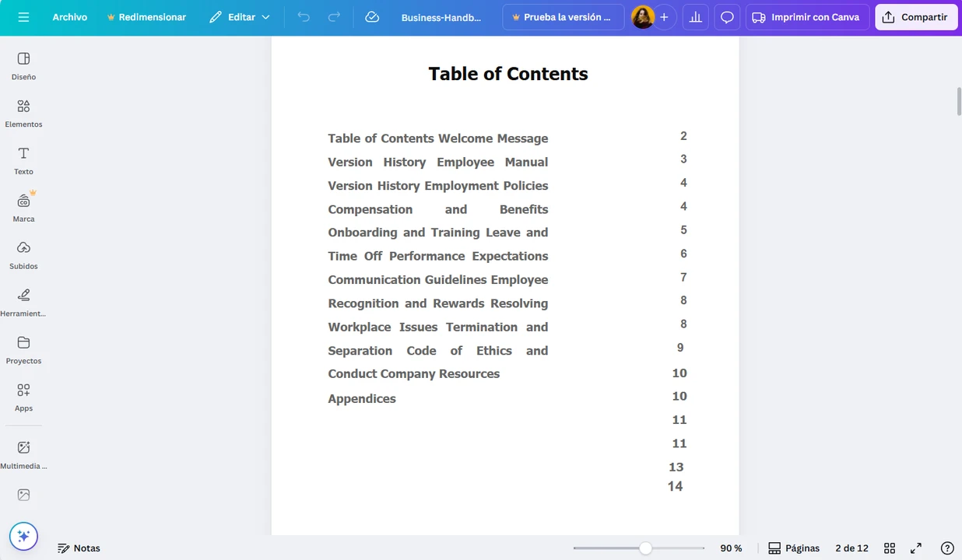The height and width of the screenshot is (560, 962).
Task: Select 'Separation Code of Ethics and' line
Action: tap(438, 351)
